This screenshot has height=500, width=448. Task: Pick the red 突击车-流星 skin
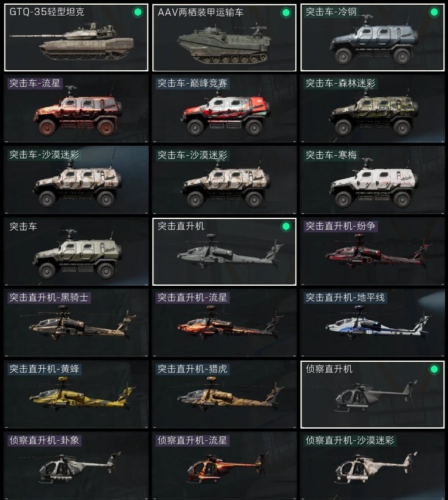(76, 109)
